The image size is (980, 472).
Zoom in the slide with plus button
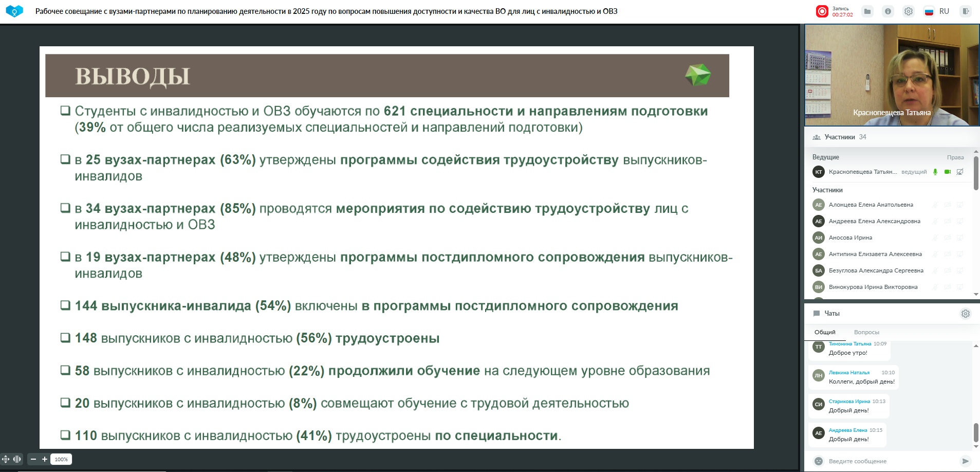point(45,459)
